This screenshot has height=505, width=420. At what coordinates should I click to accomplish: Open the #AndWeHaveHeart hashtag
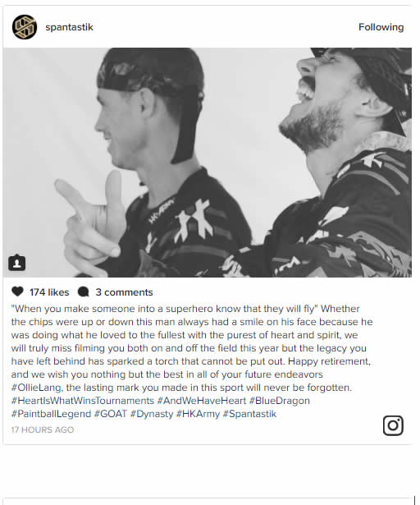pos(202,401)
